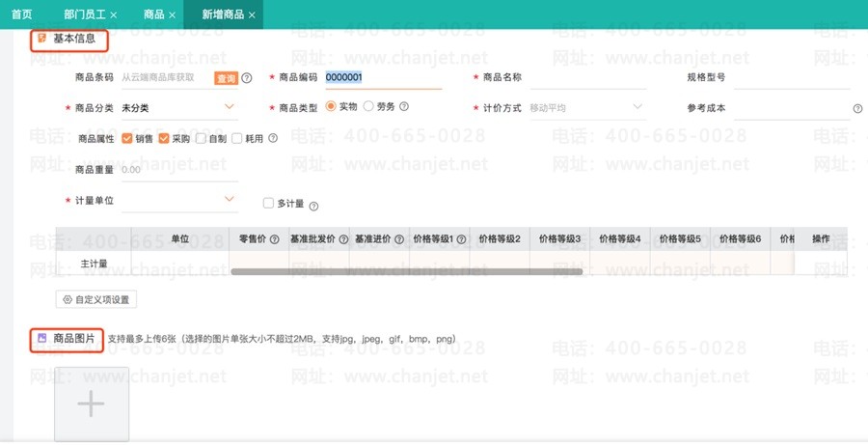868x445 pixels.
Task: Click the plus icon to upload image
Action: pyautogui.click(x=92, y=403)
